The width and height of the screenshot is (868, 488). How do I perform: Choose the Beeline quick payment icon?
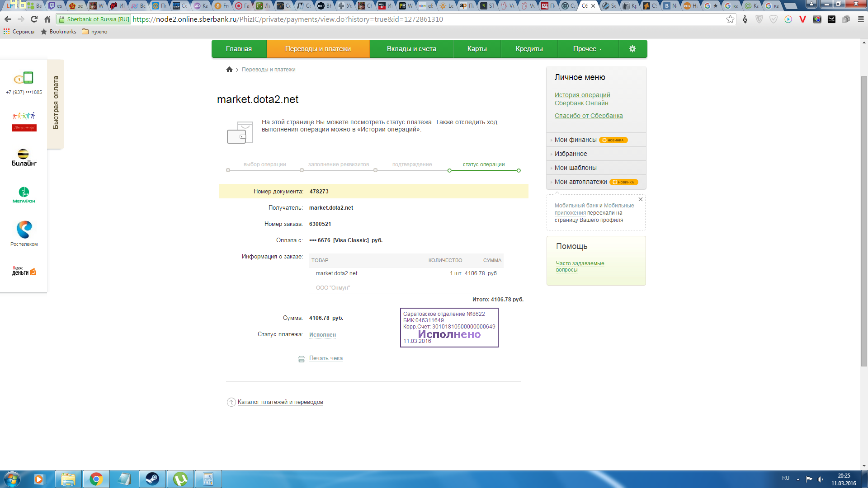coord(24,158)
